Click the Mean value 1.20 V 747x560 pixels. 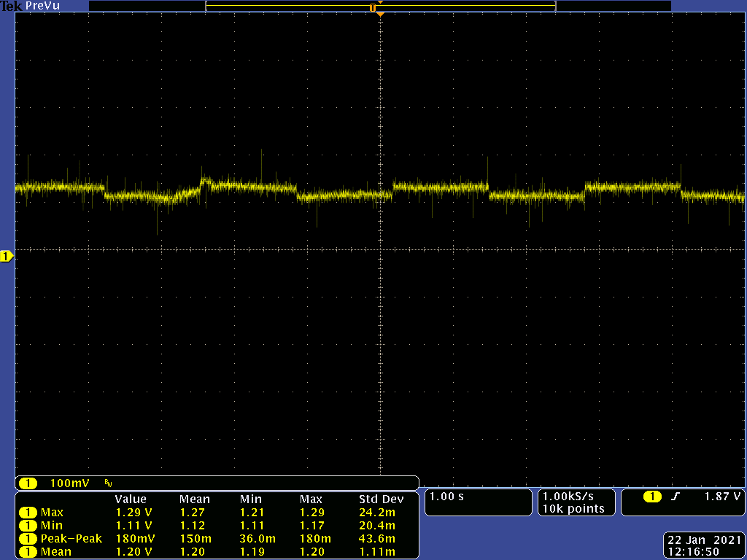134,553
